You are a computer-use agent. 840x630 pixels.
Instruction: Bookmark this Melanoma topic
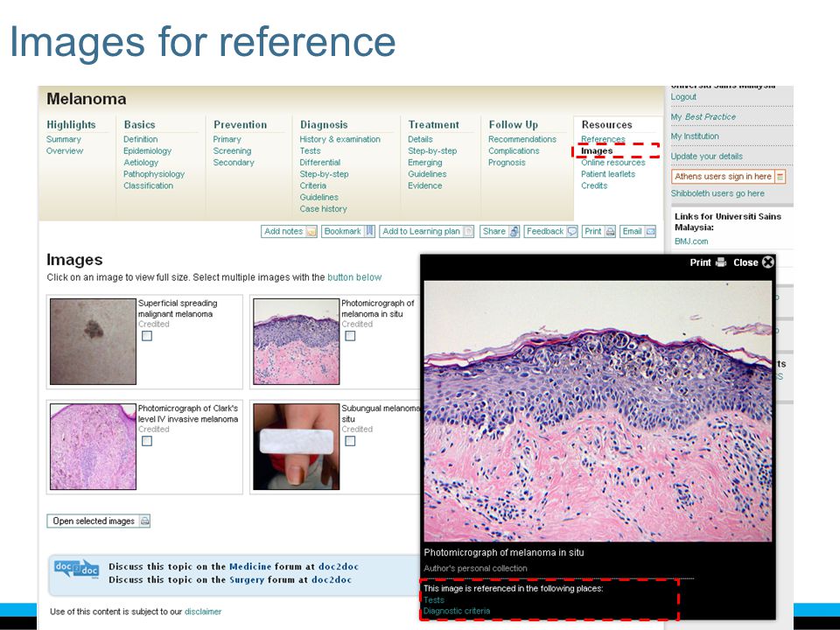tap(348, 231)
